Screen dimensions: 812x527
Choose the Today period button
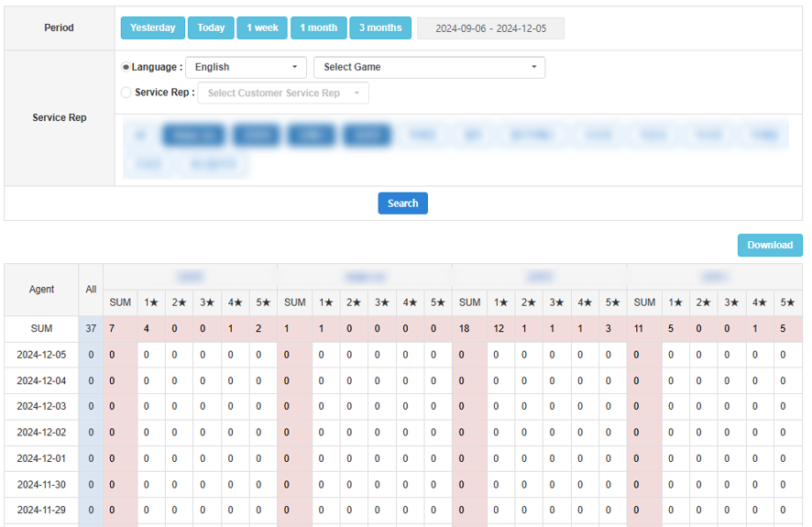coord(211,27)
